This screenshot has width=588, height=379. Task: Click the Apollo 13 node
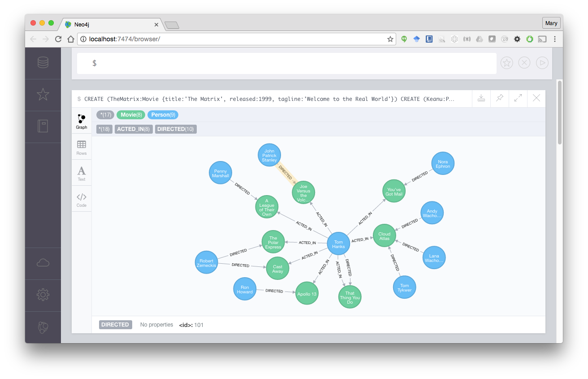[x=307, y=294]
